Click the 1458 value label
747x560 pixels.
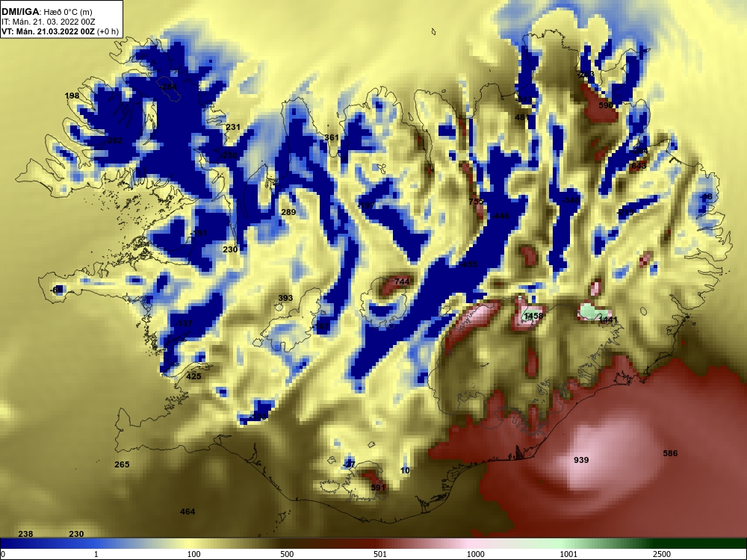coord(533,316)
